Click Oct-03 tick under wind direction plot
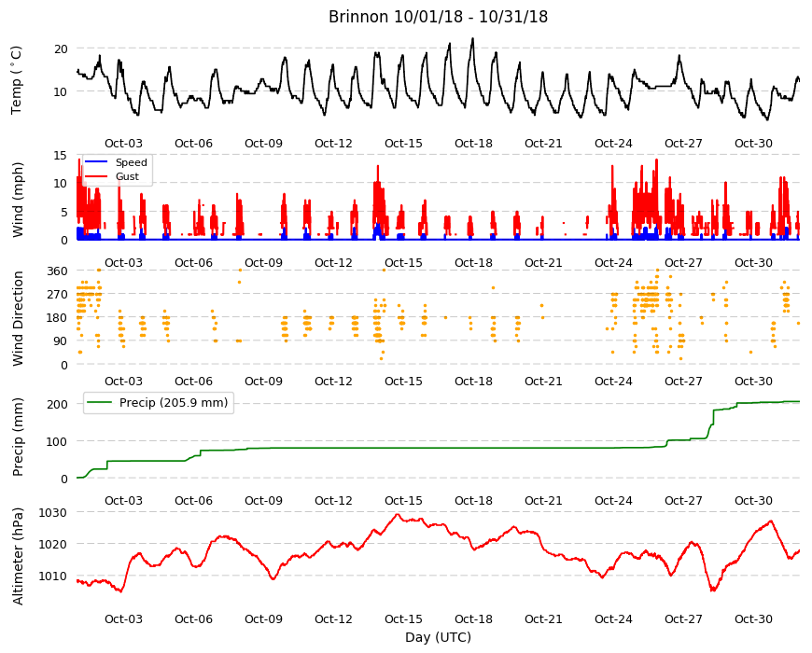Screen dimensions: 812x653 tap(123, 382)
